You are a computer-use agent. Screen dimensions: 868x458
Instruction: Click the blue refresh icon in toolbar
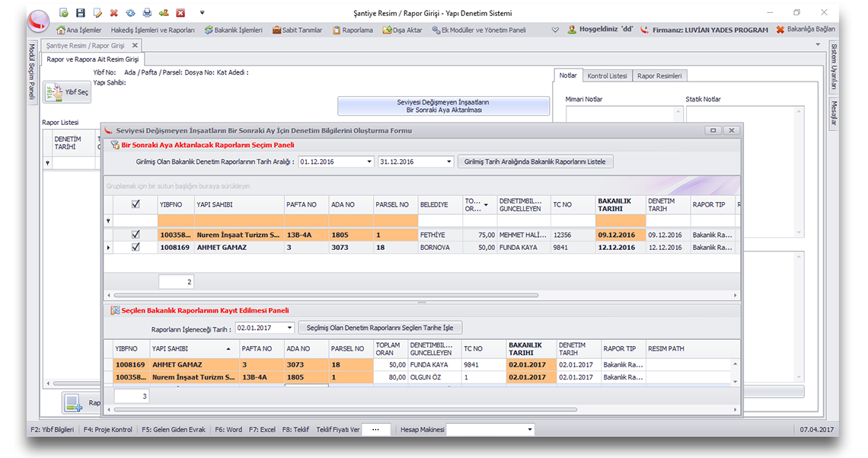coord(130,13)
